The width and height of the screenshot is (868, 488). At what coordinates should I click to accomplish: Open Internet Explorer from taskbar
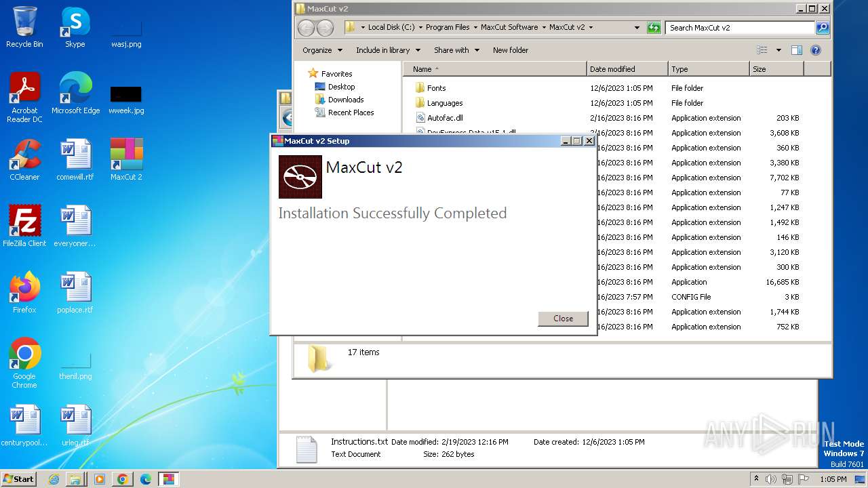(x=54, y=479)
